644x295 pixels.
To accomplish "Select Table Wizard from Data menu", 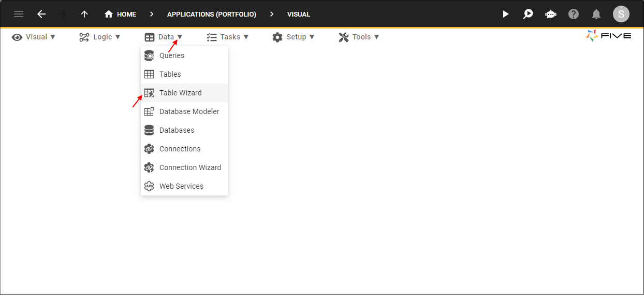I will click(180, 93).
